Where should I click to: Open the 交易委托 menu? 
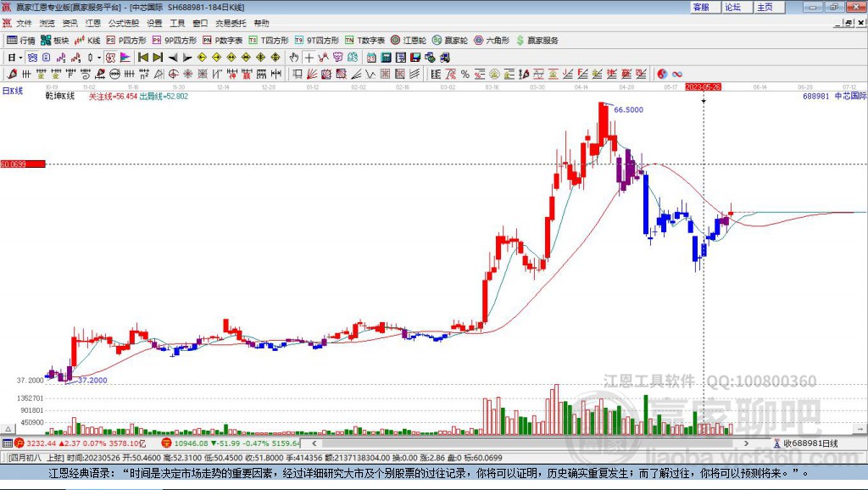point(231,23)
